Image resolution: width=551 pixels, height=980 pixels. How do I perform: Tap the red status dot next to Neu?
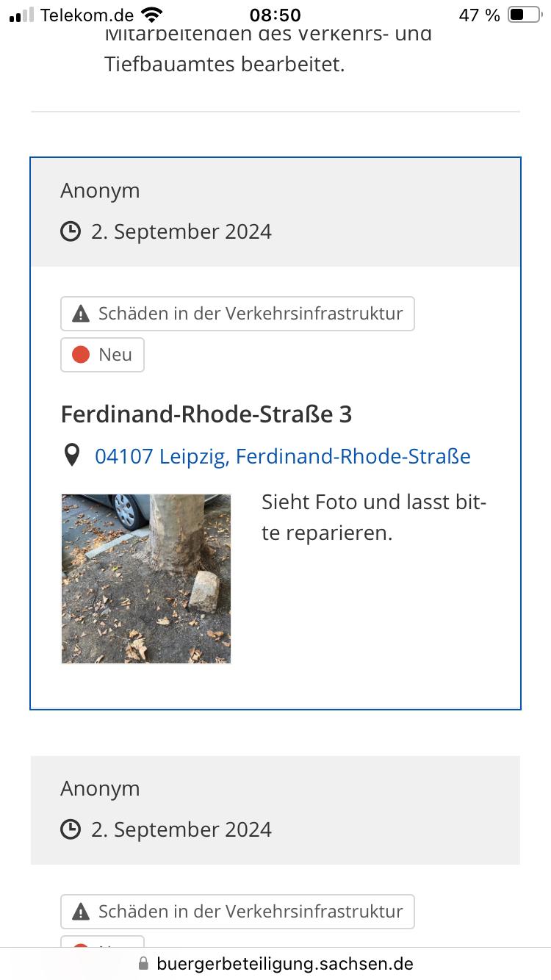81,355
